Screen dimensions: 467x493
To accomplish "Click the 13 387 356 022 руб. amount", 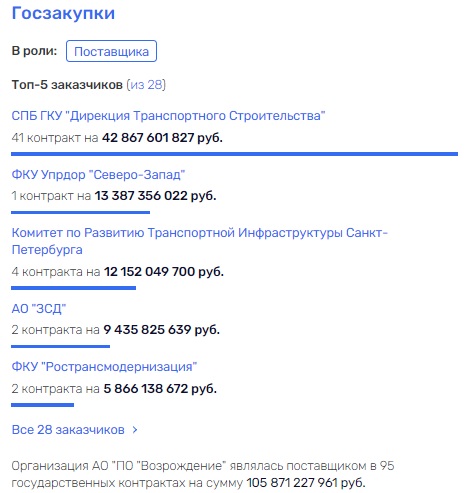I will click(x=155, y=196).
